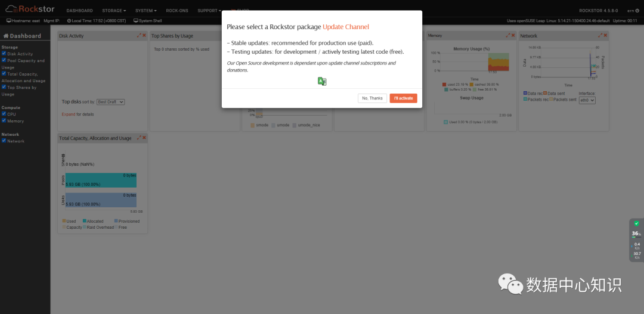Open the ROCK-ONS page
The height and width of the screenshot is (314, 644).
click(x=177, y=11)
